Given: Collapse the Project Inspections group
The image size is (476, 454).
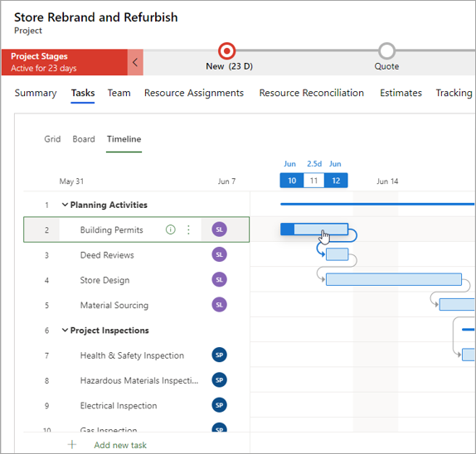Looking at the screenshot, I should coord(65,330).
